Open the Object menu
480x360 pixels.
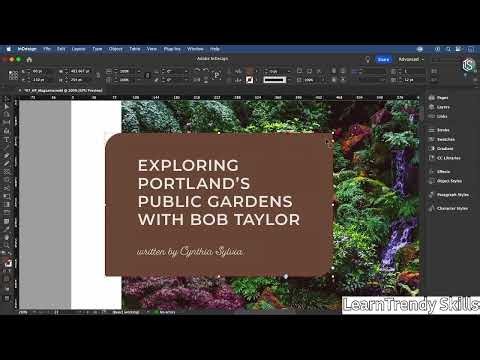point(116,49)
